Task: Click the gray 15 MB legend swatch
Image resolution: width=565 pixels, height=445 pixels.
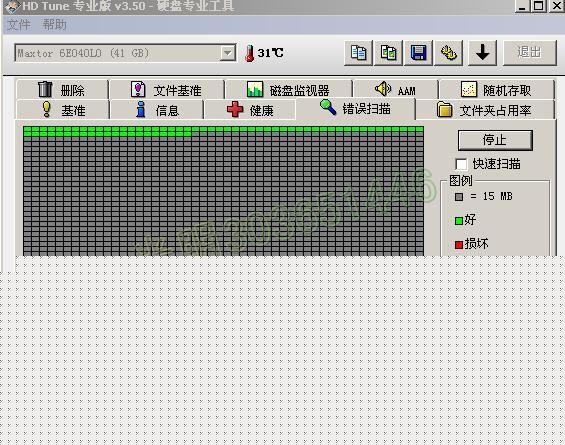Action: click(459, 197)
